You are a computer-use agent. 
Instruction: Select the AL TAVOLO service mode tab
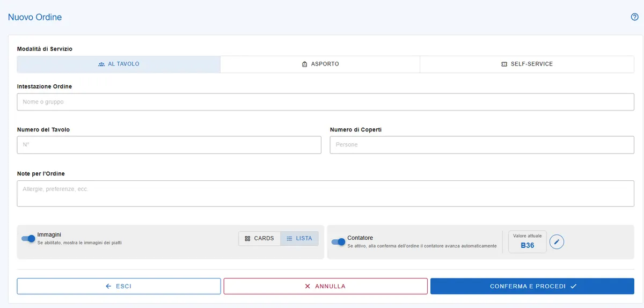(119, 64)
